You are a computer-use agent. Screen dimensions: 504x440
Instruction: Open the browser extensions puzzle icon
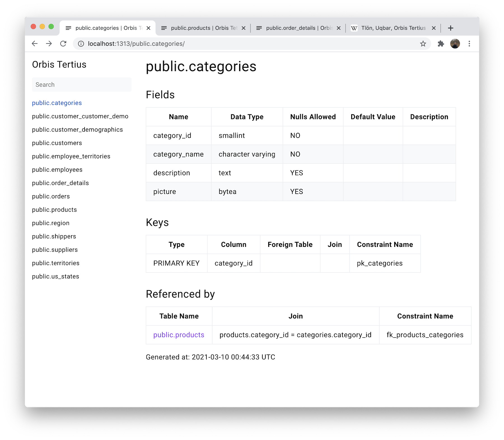point(441,43)
